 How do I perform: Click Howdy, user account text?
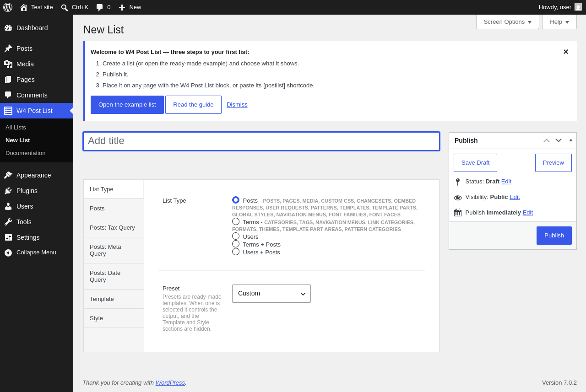tap(555, 7)
